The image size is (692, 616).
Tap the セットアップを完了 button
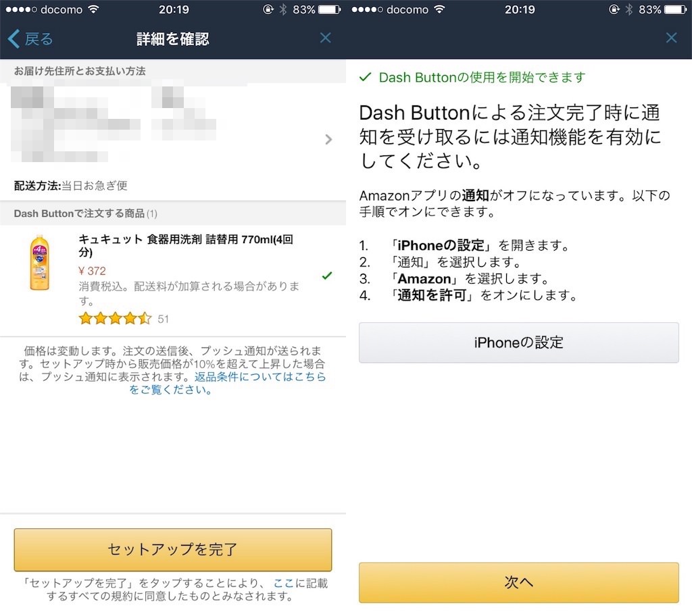(x=172, y=550)
